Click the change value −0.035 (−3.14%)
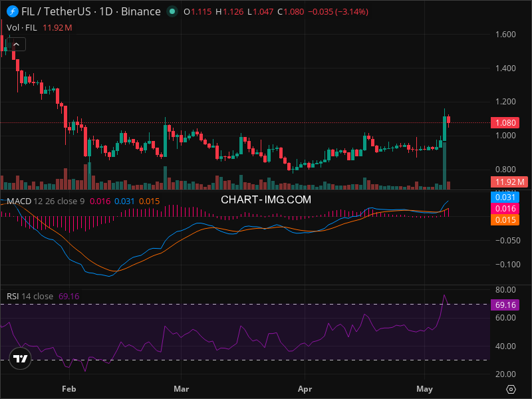This screenshot has height=399, width=532. click(x=338, y=12)
